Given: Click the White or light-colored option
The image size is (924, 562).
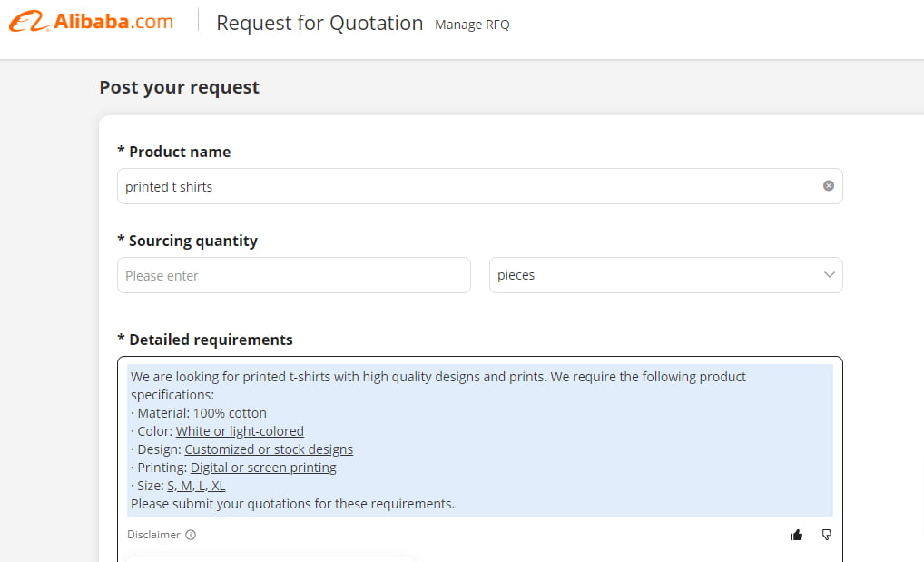Looking at the screenshot, I should [x=240, y=431].
